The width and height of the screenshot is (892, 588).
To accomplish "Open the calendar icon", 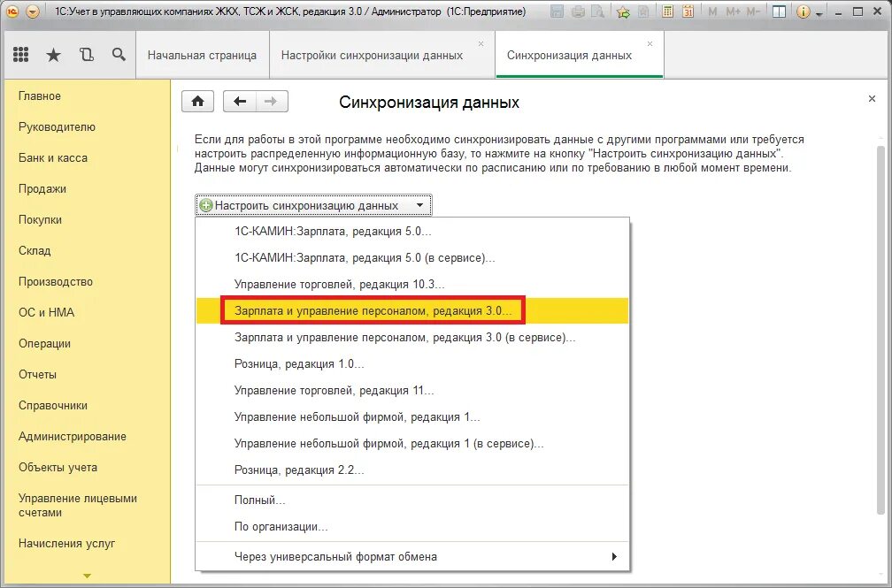I will 688,11.
